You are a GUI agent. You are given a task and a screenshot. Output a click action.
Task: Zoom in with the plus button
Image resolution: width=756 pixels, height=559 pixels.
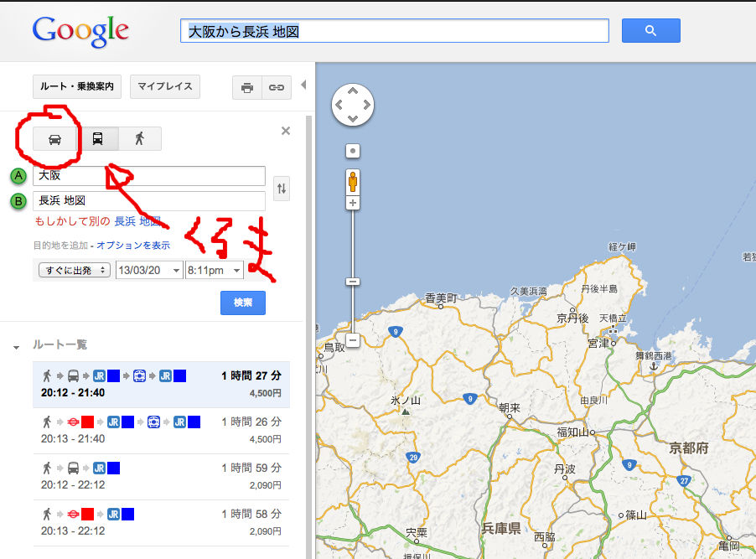(x=353, y=203)
